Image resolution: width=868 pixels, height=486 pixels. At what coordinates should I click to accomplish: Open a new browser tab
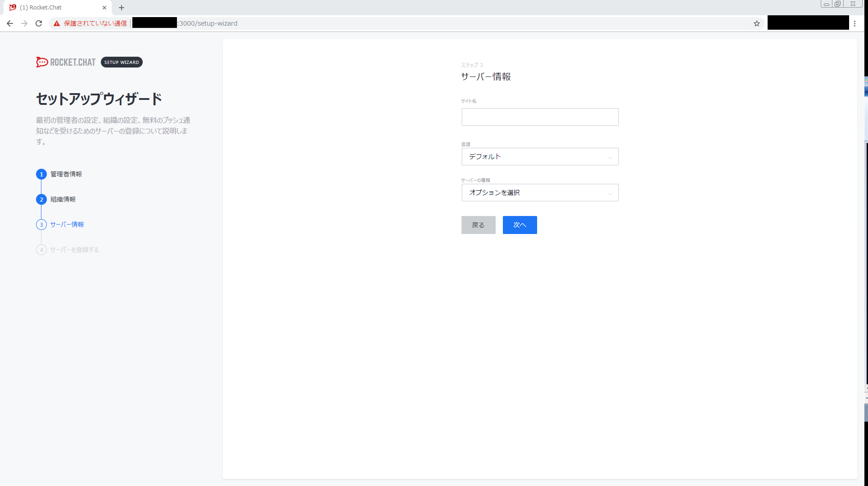point(122,8)
